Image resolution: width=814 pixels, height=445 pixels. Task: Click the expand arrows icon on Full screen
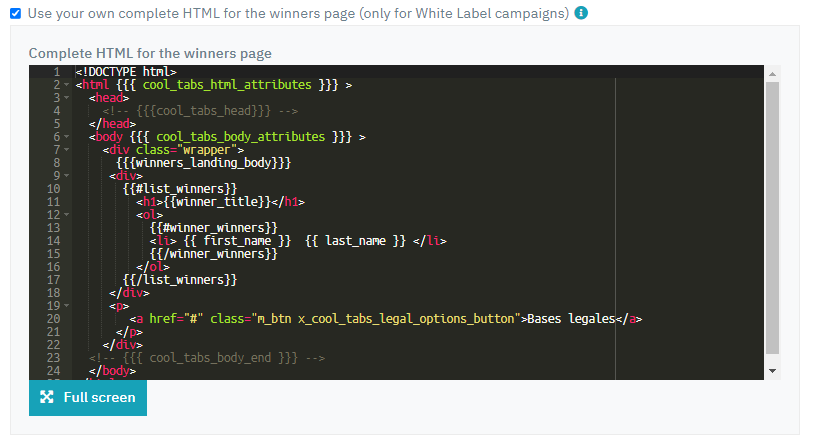click(46, 397)
